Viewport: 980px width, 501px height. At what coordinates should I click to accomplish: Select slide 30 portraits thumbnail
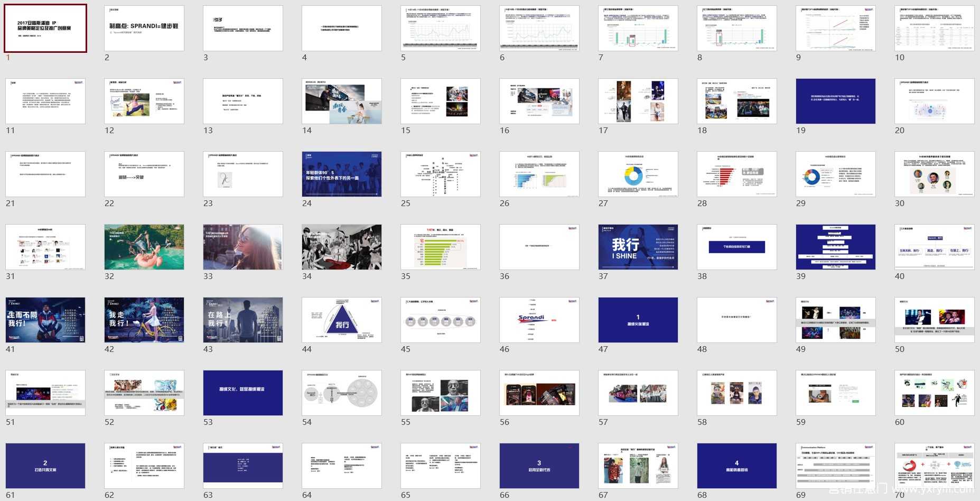click(x=935, y=174)
